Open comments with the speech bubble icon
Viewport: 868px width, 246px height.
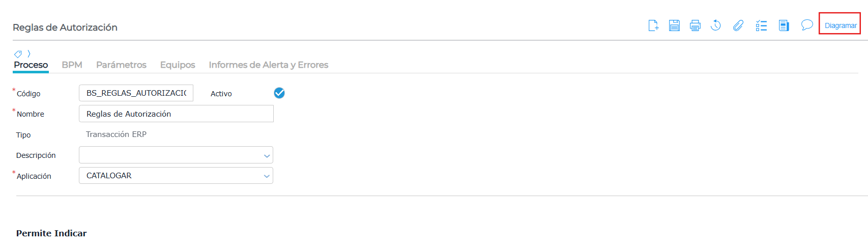pyautogui.click(x=807, y=25)
